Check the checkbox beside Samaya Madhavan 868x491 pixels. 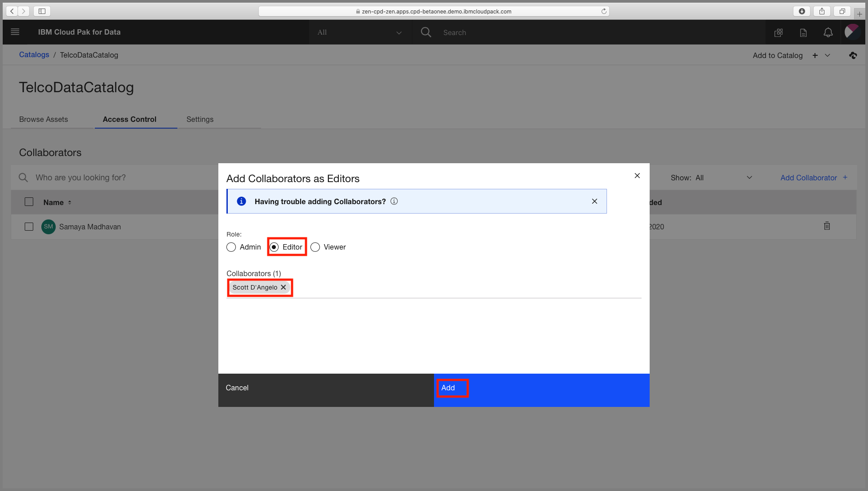29,227
